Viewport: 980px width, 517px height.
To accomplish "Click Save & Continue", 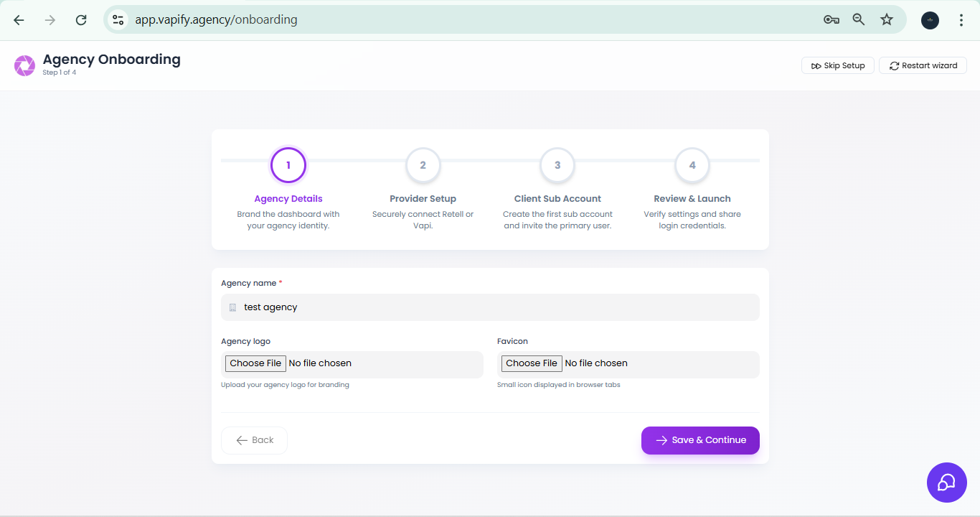I will click(x=700, y=440).
